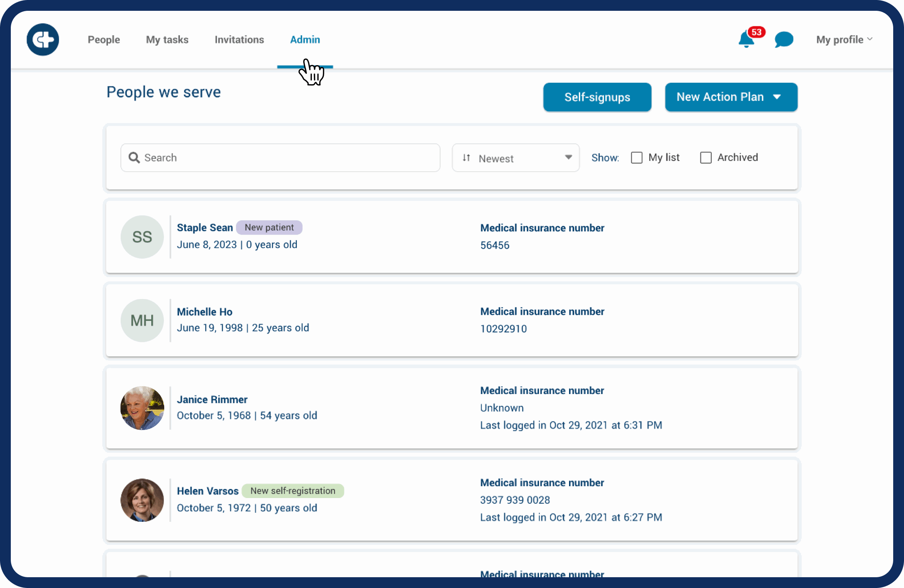Open the chat messages bubble icon
The height and width of the screenshot is (588, 904).
[x=784, y=40]
